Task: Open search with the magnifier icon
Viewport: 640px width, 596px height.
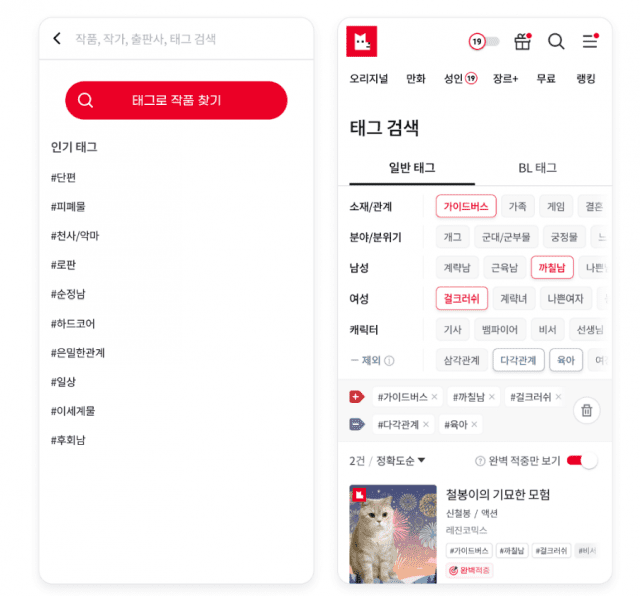Action: point(556,41)
